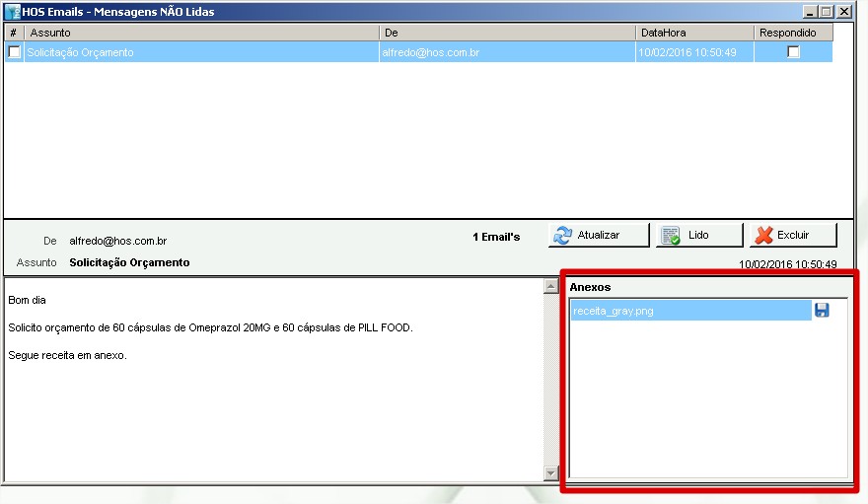Click the # column header

click(x=14, y=33)
